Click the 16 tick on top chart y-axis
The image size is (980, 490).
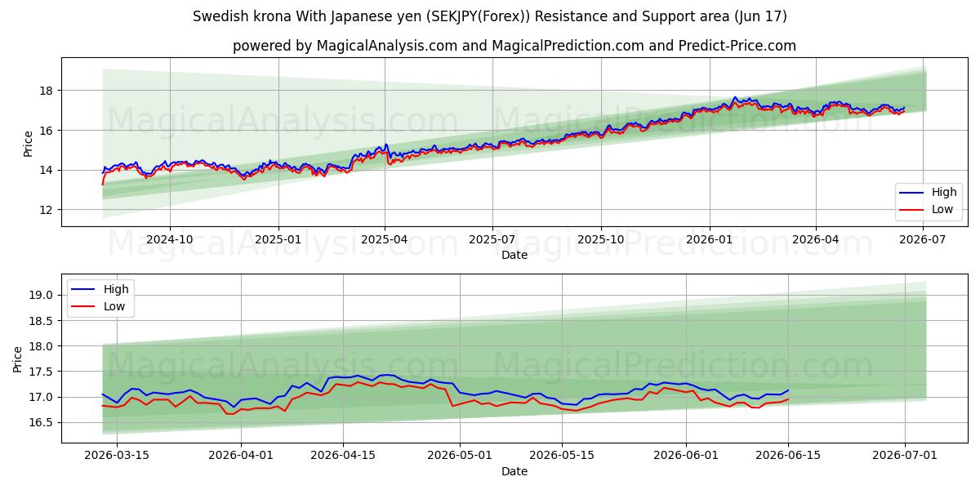pyautogui.click(x=48, y=130)
